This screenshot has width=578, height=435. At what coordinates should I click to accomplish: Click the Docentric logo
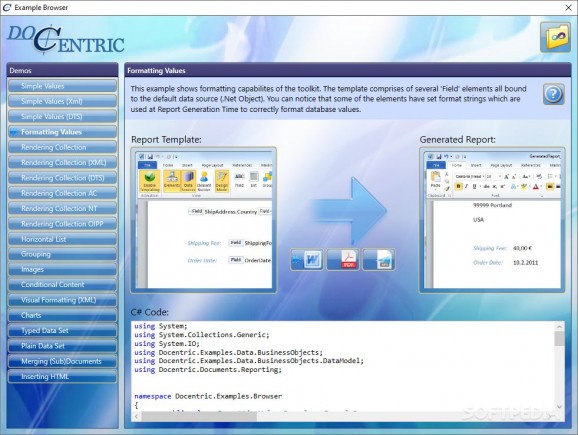(x=66, y=39)
